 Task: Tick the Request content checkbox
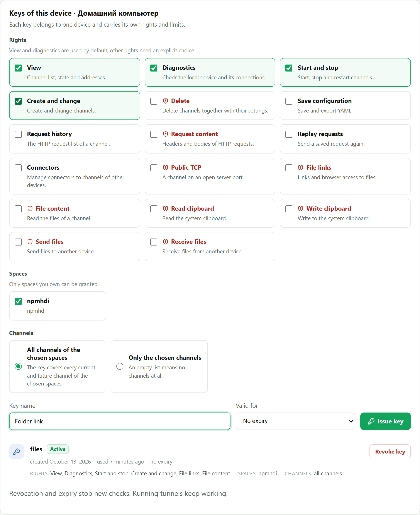pyautogui.click(x=154, y=134)
